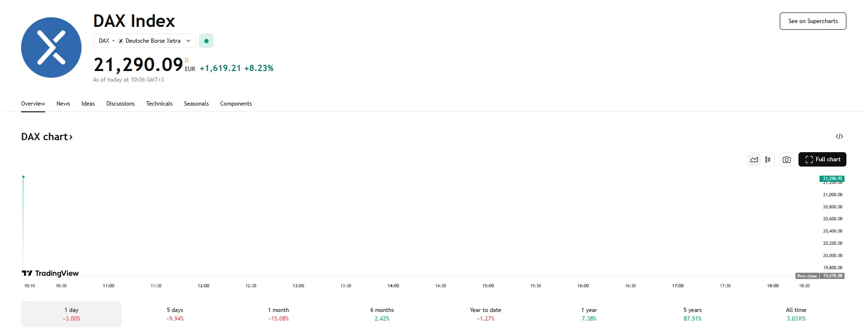Select the 1 month time range
The image size is (868, 335).
[279, 314]
